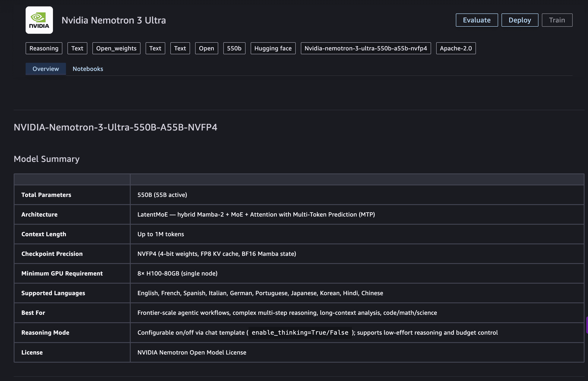Click the 8× H100-80GB value
The width and height of the screenshot is (588, 381).
(177, 273)
